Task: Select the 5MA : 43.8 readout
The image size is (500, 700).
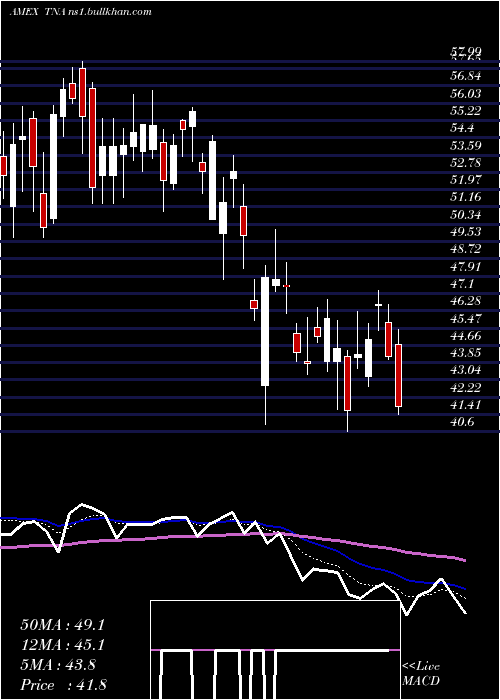Action: [x=58, y=665]
